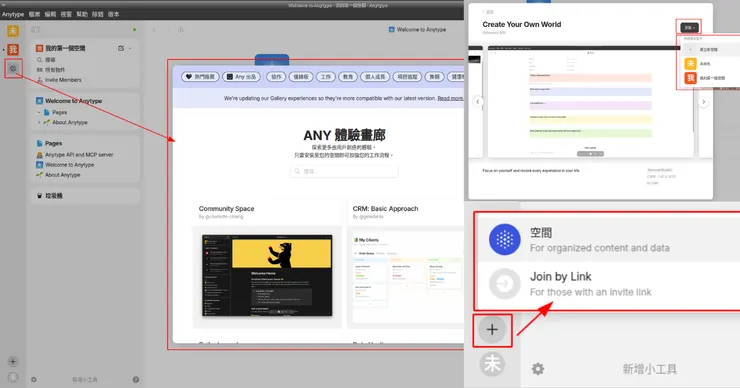The width and height of the screenshot is (740, 388).
Task: Click the small plus icon in the main vault sidebar
Action: click(x=13, y=362)
